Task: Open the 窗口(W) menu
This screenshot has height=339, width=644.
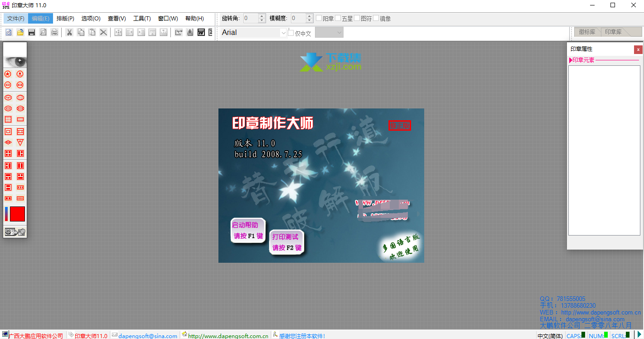Action: [x=168, y=19]
